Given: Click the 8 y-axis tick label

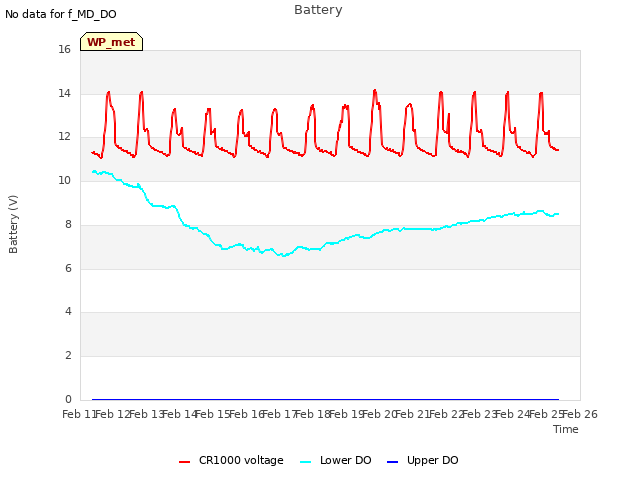Looking at the screenshot, I should pos(68,224).
